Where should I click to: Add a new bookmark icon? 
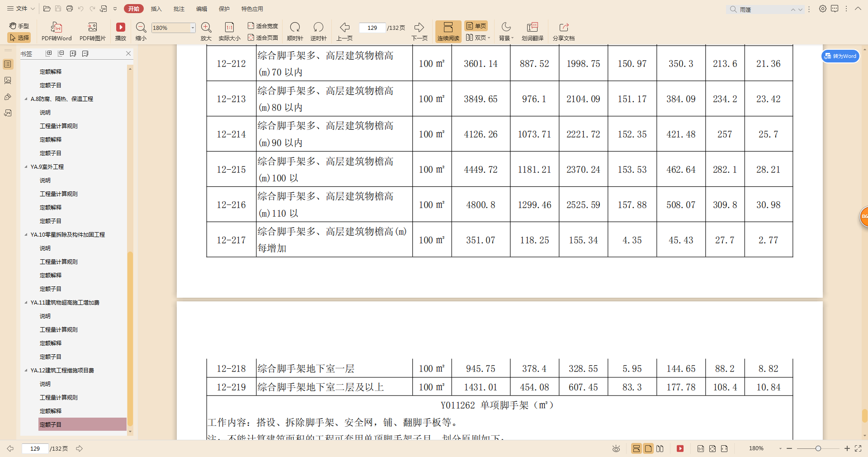(x=73, y=53)
